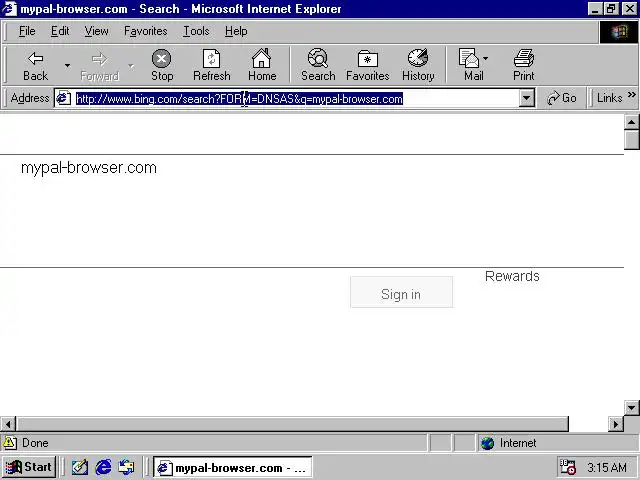Go to the Home page
Viewport: 640px width, 480px height.
pos(262,66)
